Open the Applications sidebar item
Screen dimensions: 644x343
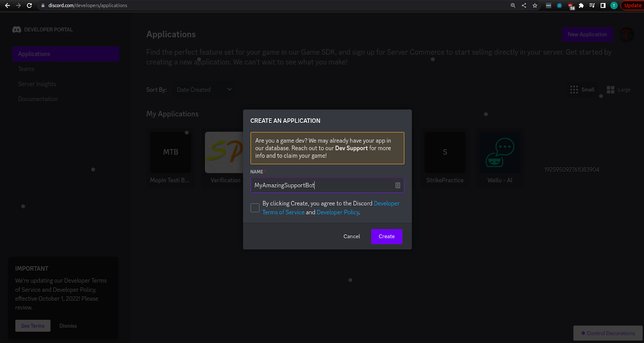pyautogui.click(x=66, y=54)
